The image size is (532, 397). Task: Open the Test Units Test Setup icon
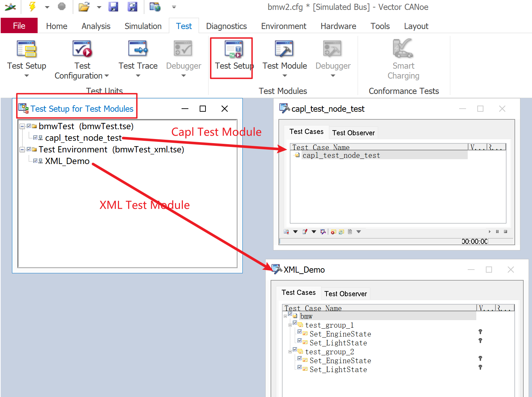point(27,49)
